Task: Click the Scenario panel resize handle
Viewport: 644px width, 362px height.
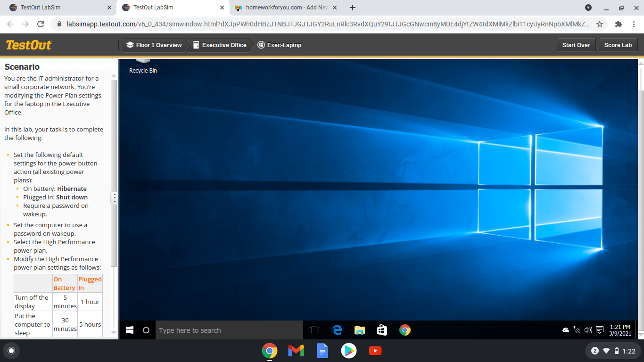Action: point(114,198)
